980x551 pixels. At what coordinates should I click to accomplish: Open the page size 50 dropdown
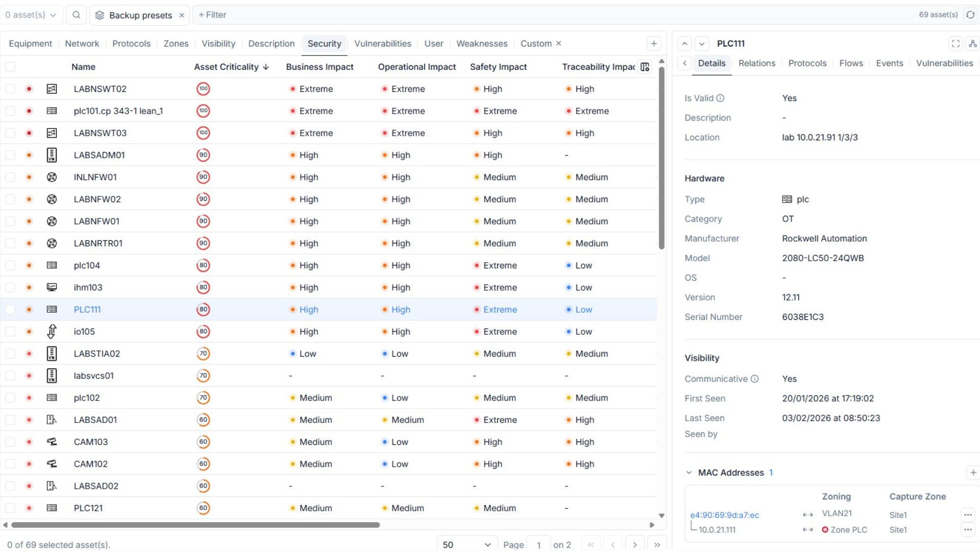(466, 544)
